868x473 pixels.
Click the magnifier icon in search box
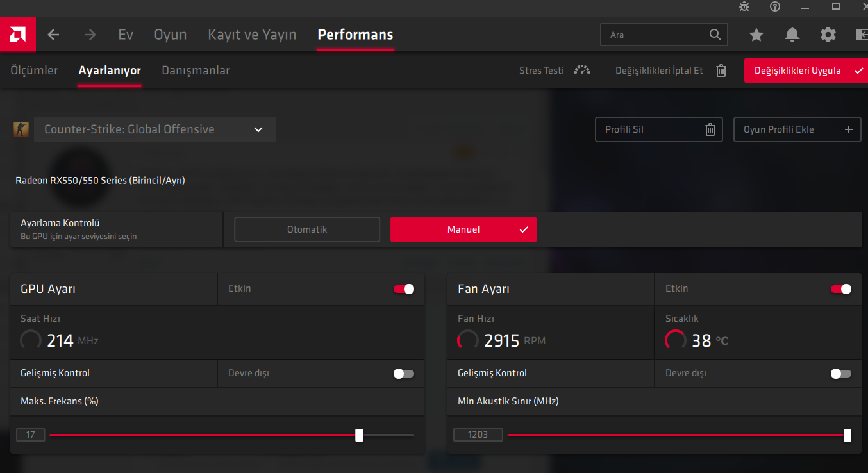[x=715, y=35]
